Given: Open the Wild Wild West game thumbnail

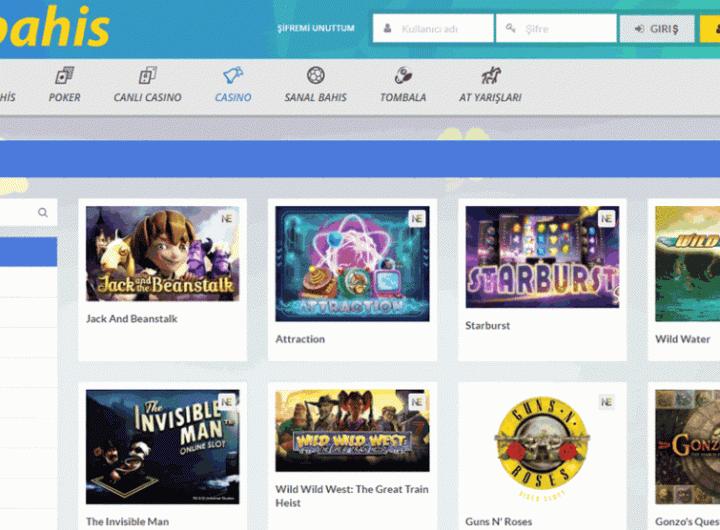Looking at the screenshot, I should pyautogui.click(x=352, y=431).
